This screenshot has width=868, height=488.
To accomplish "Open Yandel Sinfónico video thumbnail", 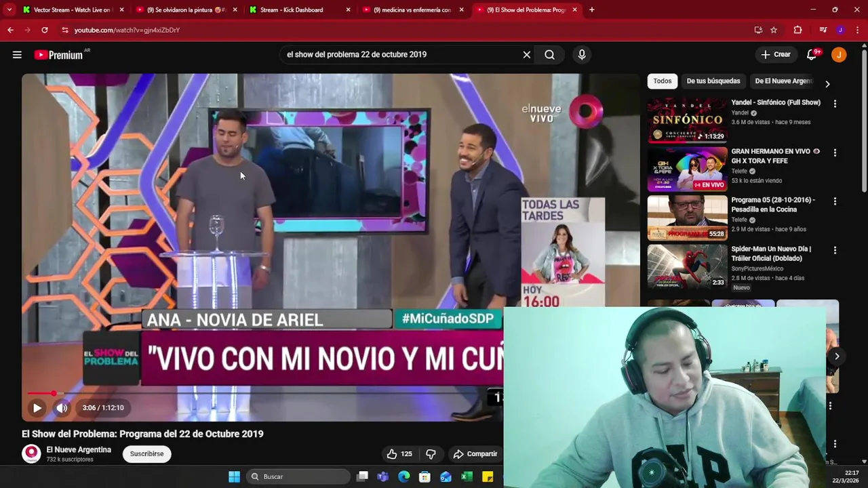I will click(687, 121).
